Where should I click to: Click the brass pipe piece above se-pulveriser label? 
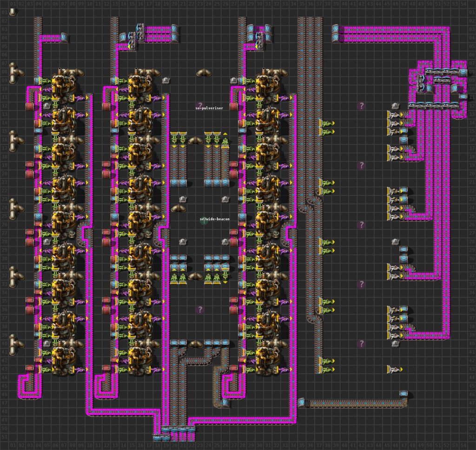coord(204,73)
